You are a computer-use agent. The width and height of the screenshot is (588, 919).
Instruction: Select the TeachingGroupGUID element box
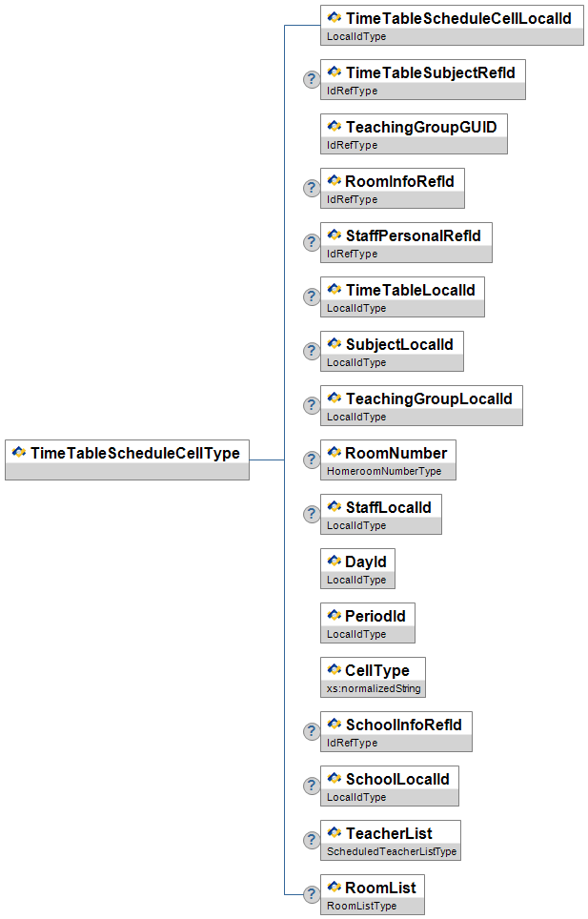pyautogui.click(x=414, y=127)
